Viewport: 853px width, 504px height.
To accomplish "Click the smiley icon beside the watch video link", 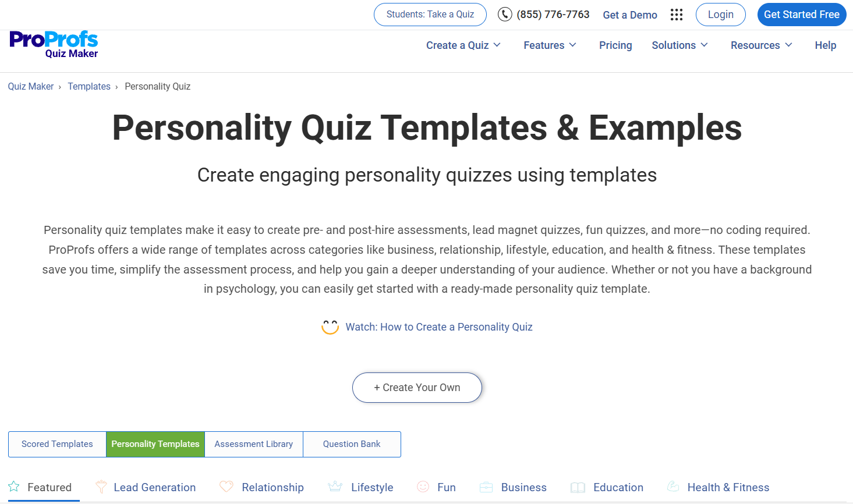I will click(330, 326).
